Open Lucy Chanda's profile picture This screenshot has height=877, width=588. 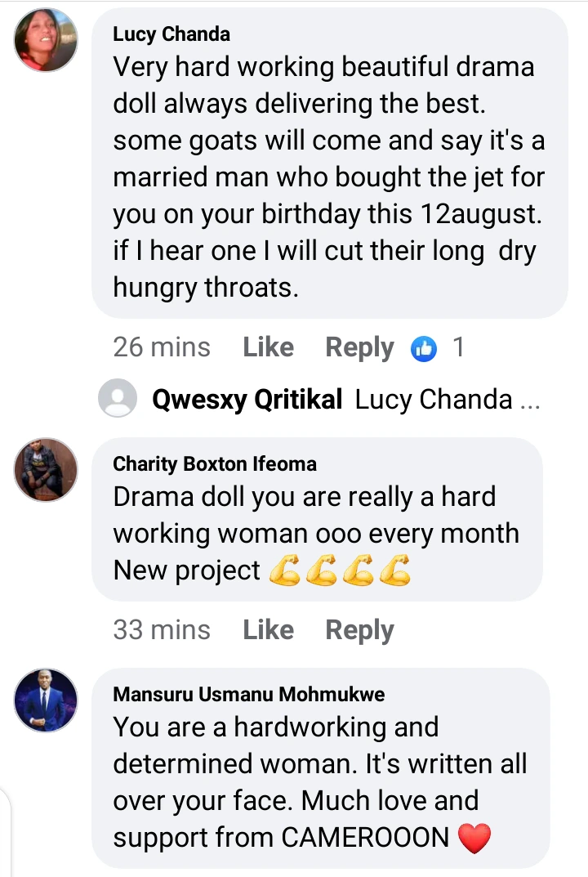click(x=47, y=41)
